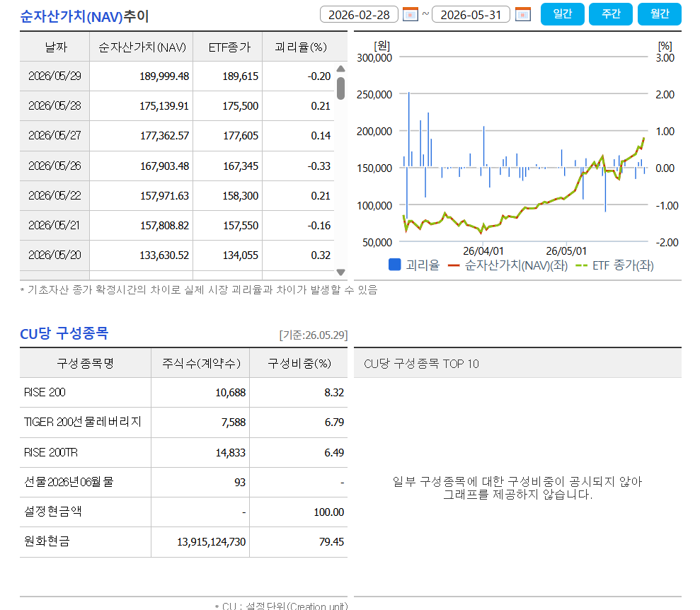Click the 기준:26.05.29 reference date label

click(314, 335)
